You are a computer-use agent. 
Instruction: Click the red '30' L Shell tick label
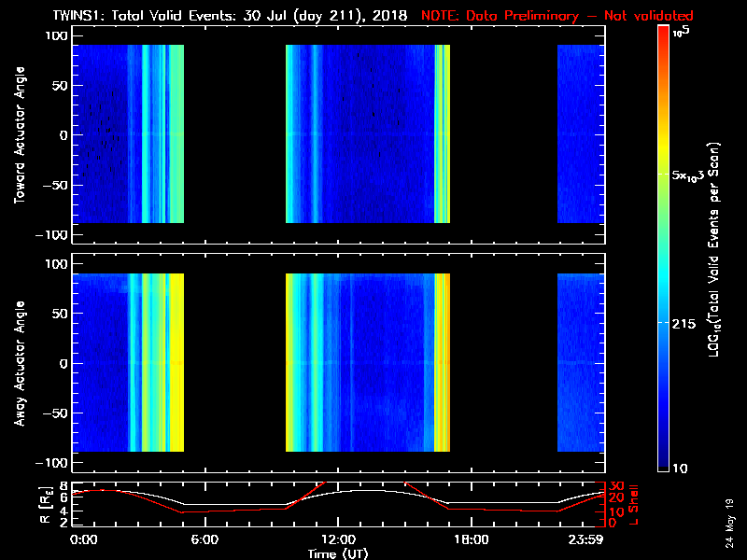tap(616, 486)
